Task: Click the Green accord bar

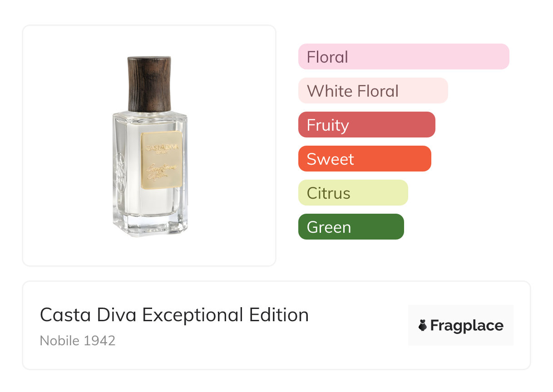Action: point(351,227)
